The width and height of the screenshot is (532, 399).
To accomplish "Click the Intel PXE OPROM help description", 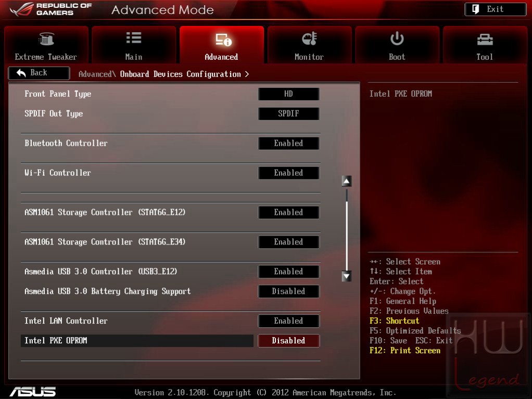I will tap(401, 94).
